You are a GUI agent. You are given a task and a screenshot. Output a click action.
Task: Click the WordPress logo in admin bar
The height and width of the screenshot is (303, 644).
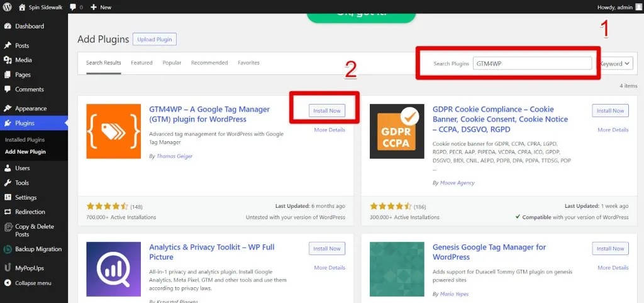pyautogui.click(x=8, y=7)
